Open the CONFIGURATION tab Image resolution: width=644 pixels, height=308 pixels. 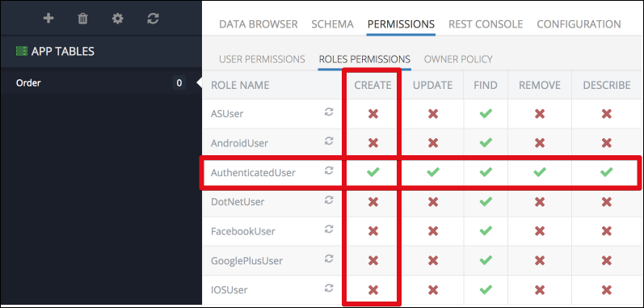coord(579,24)
